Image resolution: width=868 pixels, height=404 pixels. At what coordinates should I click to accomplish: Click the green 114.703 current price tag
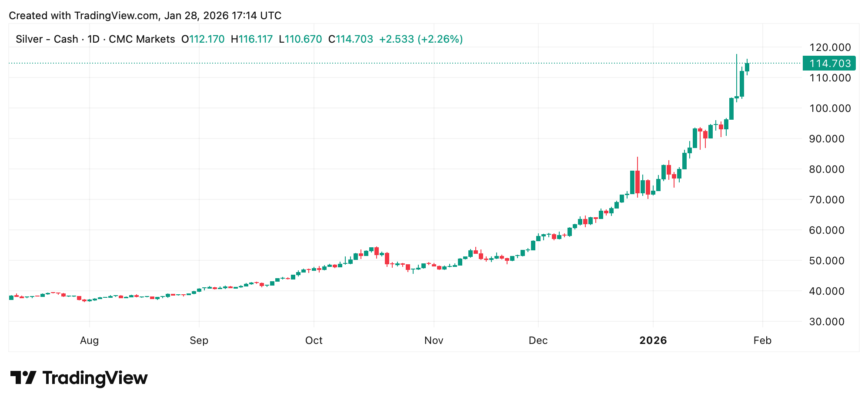point(829,64)
